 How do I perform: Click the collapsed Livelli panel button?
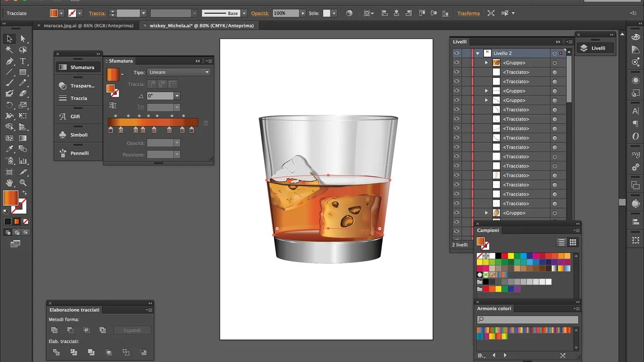[x=595, y=48]
